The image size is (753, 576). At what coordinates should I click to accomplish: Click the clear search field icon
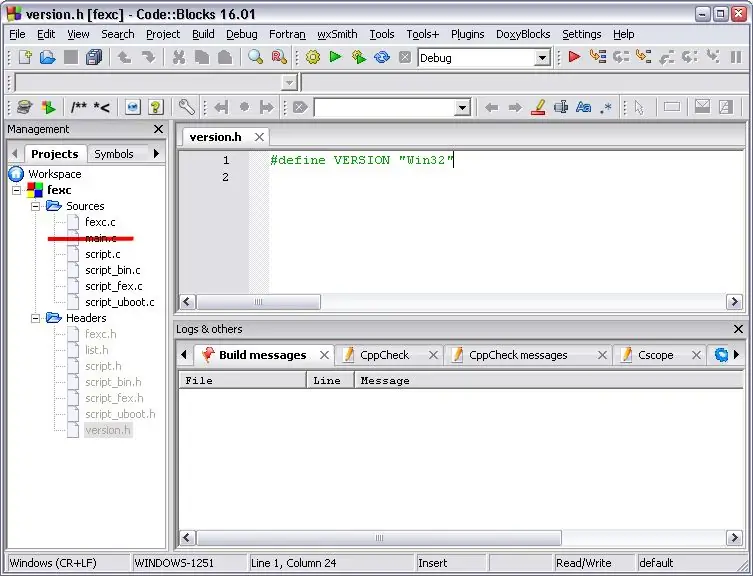click(x=300, y=107)
